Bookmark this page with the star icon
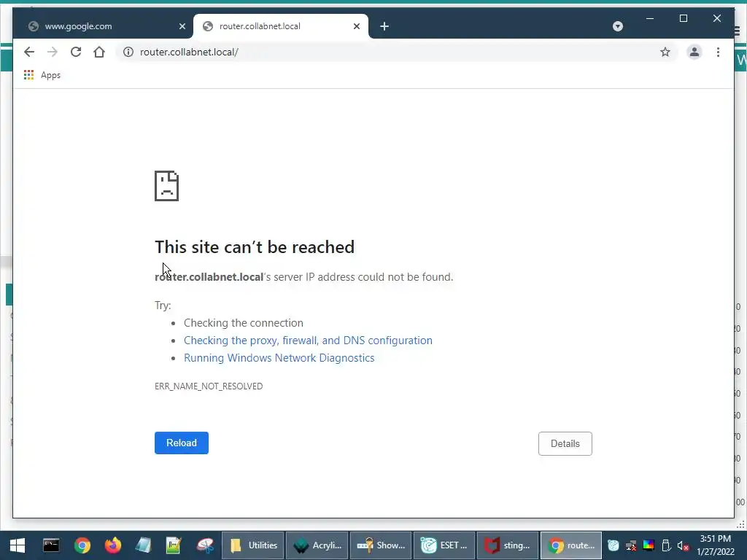Screen dimensions: 747x560 [x=665, y=52]
